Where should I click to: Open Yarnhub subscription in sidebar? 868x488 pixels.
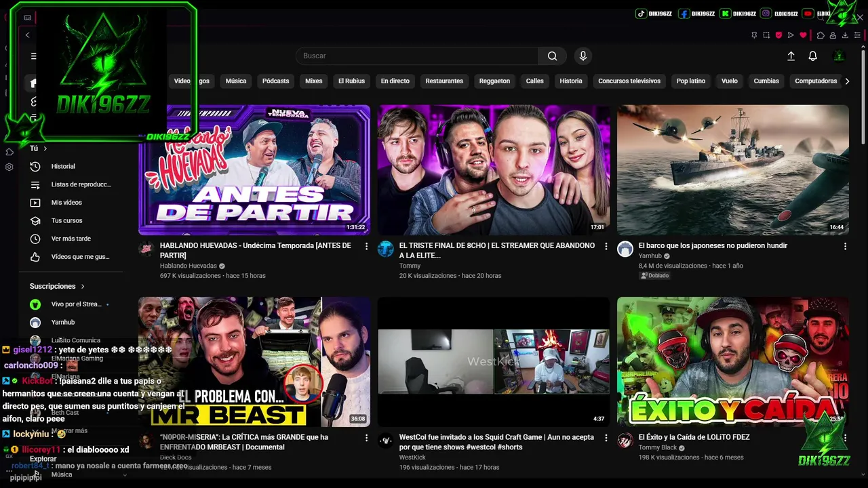pyautogui.click(x=63, y=323)
